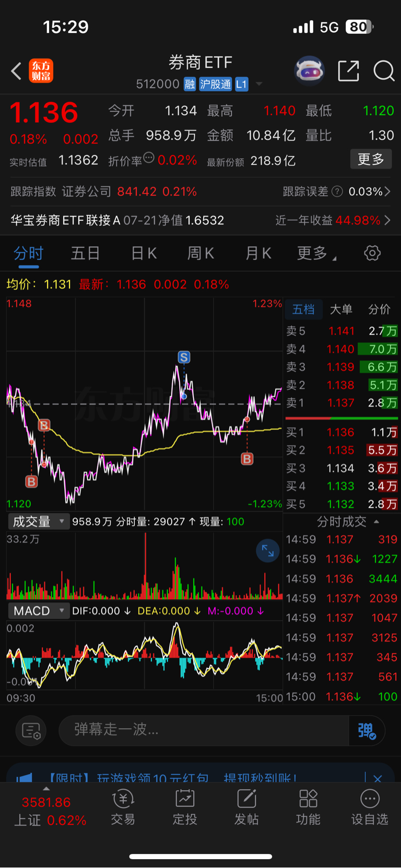Tap the big 1.136 current price
This screenshot has height=868, width=401.
(44, 113)
